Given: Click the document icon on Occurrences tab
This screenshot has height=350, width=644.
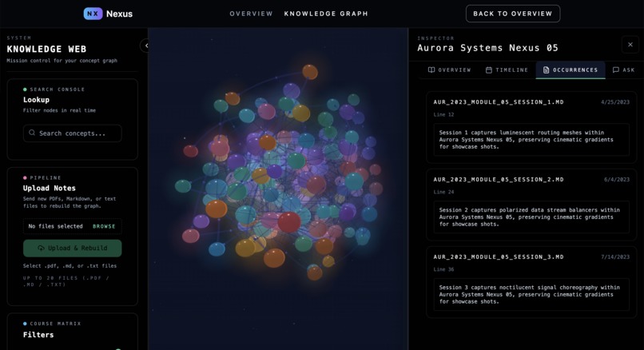Looking at the screenshot, I should 546,70.
